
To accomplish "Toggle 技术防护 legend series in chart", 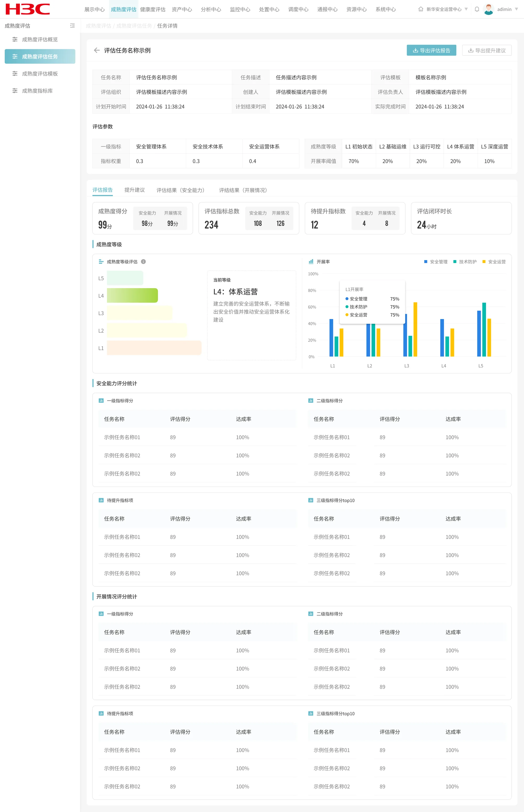I will pos(465,262).
